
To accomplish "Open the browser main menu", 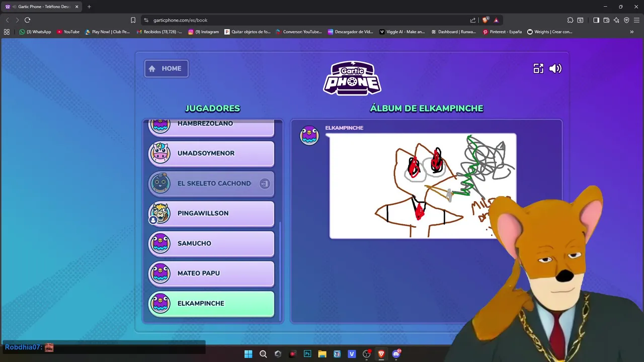I will click(637, 20).
